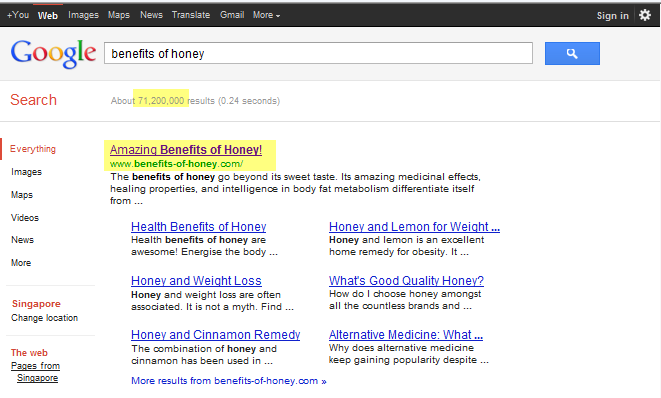This screenshot has width=661, height=398.
Task: Focus the search box containing benefits of honey
Action: click(318, 53)
